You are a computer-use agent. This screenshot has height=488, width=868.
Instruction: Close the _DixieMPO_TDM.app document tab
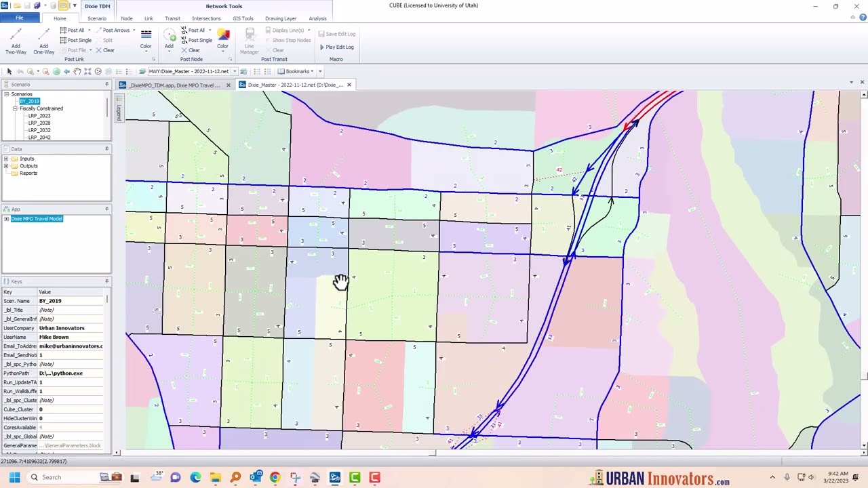point(228,85)
